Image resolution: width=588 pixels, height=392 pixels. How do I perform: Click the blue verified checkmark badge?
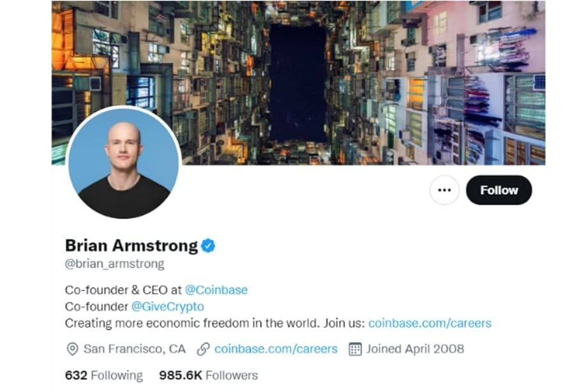tap(208, 246)
